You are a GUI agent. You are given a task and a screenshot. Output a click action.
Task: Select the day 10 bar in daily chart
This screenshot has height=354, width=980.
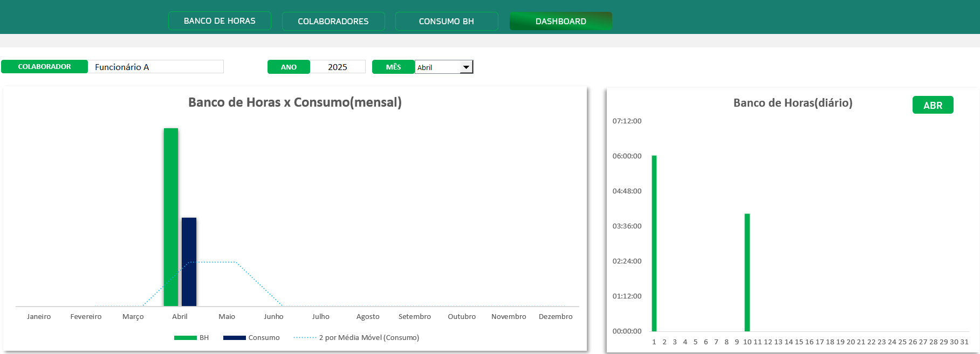point(747,272)
